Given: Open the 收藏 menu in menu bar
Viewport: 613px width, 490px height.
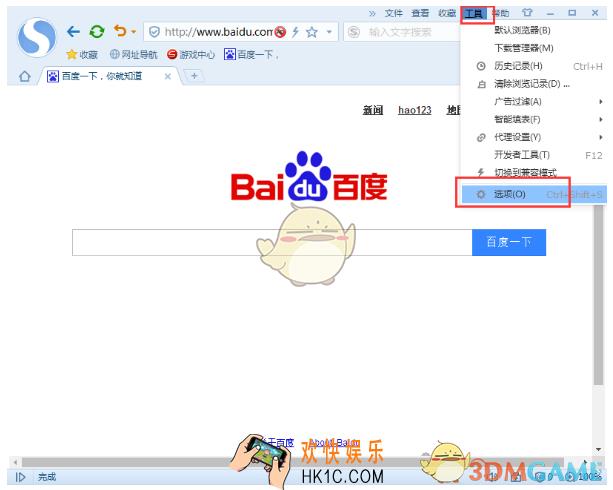Looking at the screenshot, I should [447, 13].
